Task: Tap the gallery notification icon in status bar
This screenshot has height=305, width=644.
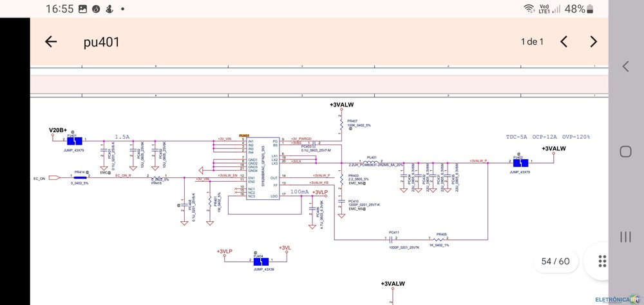Action: [83, 9]
